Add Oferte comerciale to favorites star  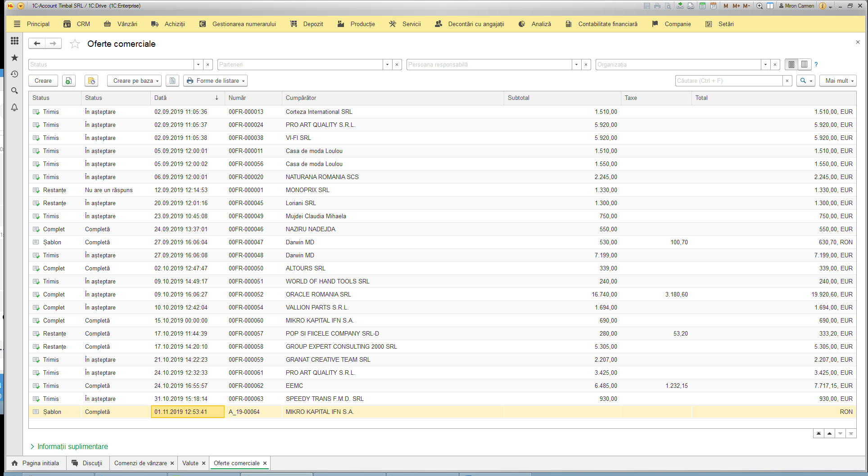pos(75,44)
